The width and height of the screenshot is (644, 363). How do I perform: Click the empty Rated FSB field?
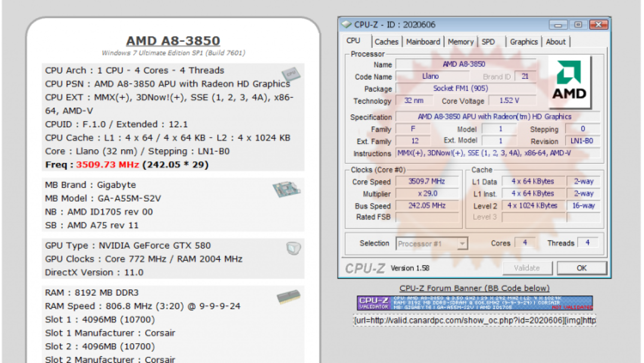[427, 217]
